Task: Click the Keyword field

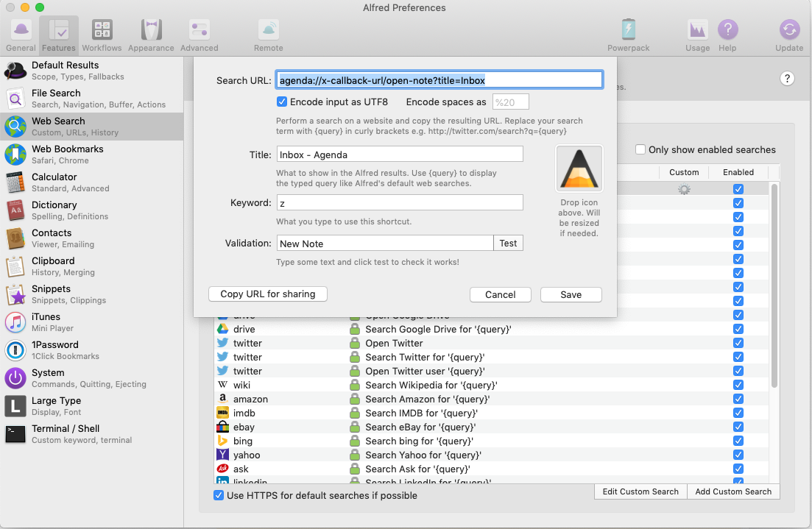Action: coord(400,203)
